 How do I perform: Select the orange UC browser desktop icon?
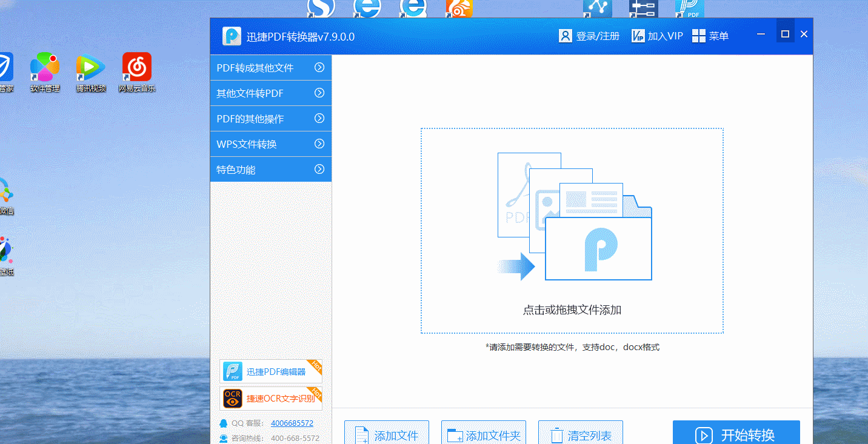coord(459,8)
